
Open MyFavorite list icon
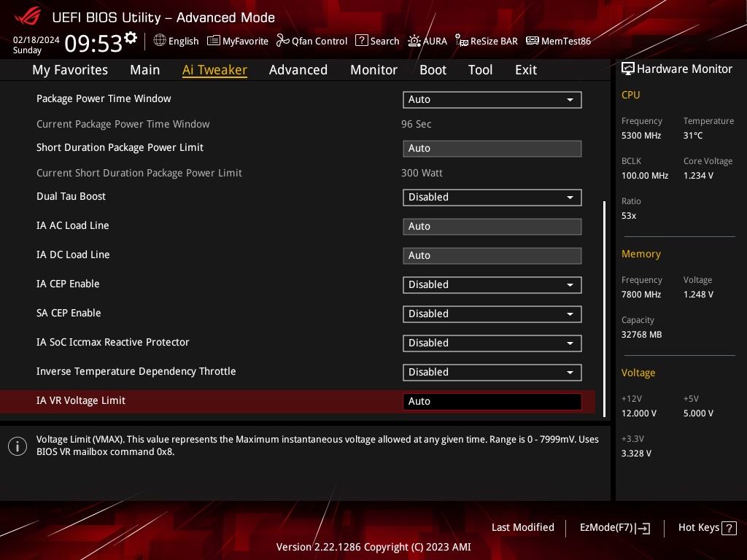(214, 41)
